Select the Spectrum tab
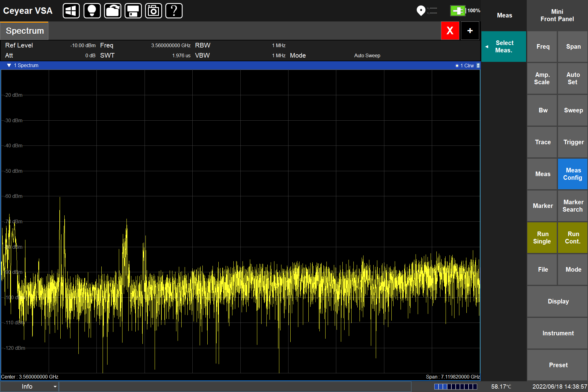Image resolution: width=588 pixels, height=392 pixels. click(24, 31)
